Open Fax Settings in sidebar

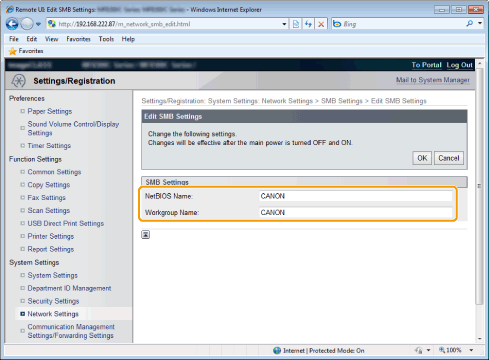tap(46, 198)
